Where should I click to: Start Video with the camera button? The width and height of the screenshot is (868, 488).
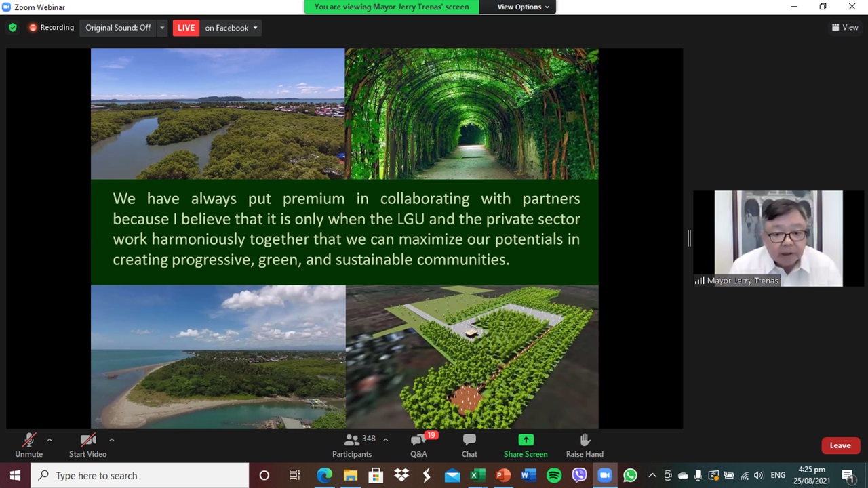pos(87,445)
